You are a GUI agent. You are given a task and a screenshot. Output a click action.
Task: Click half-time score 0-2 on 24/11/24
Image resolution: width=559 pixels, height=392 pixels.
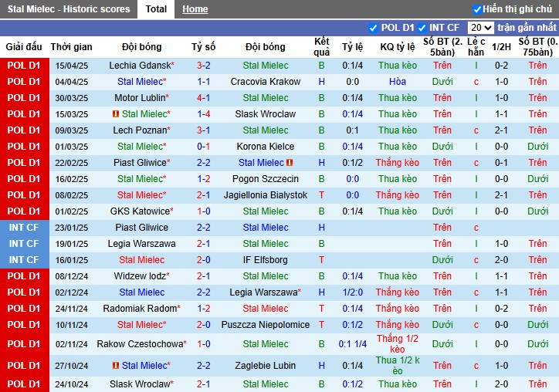pos(501,309)
